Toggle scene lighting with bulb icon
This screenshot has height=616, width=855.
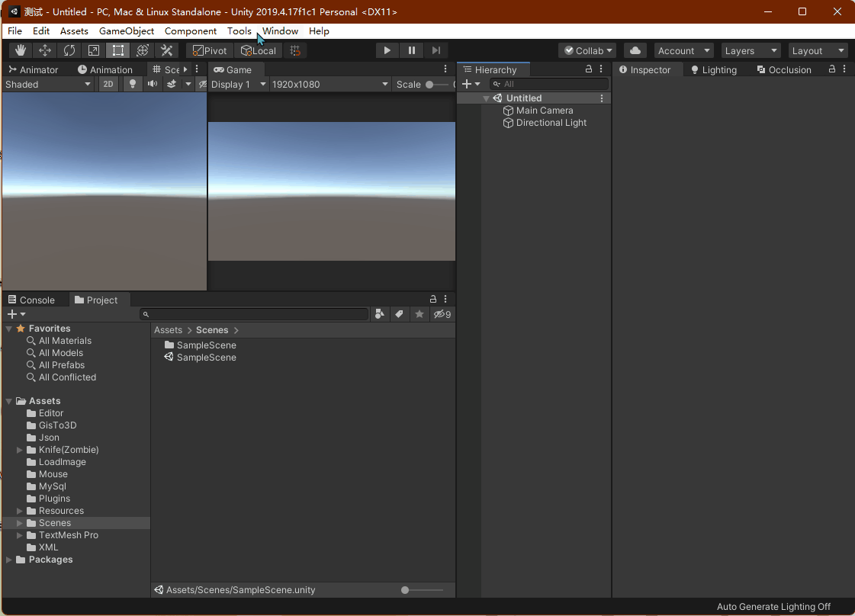coord(133,84)
